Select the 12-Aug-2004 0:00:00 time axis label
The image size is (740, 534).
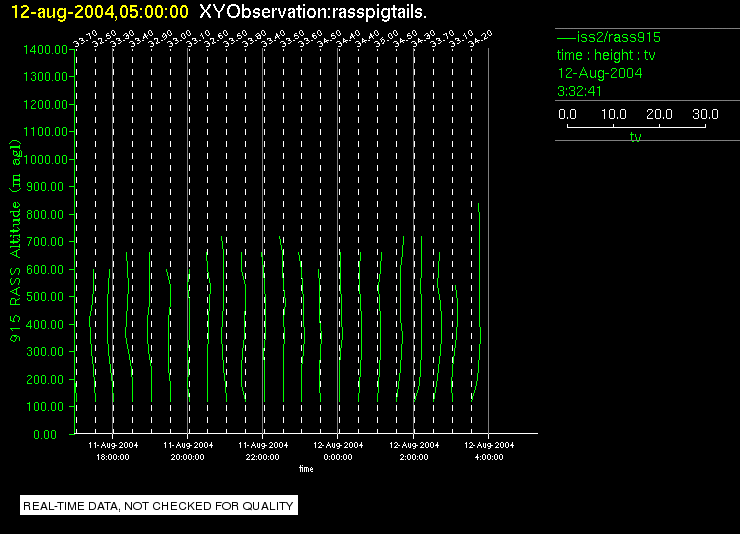[x=338, y=451]
